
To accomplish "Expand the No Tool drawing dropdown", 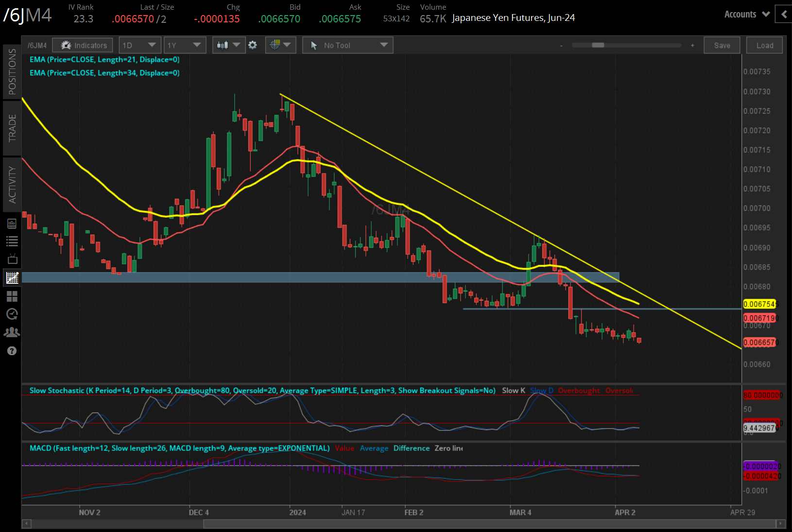I will click(x=347, y=45).
